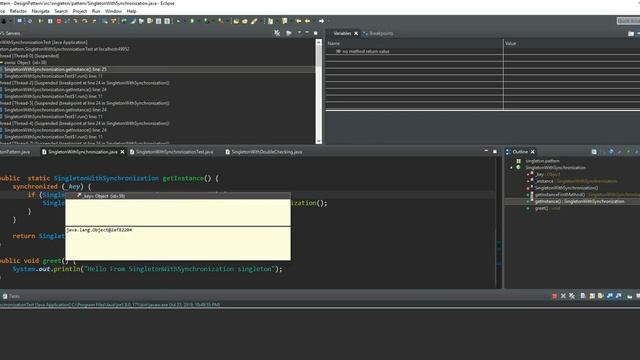Switch to the Variables tab
This screenshot has height=360, width=640.
click(342, 33)
